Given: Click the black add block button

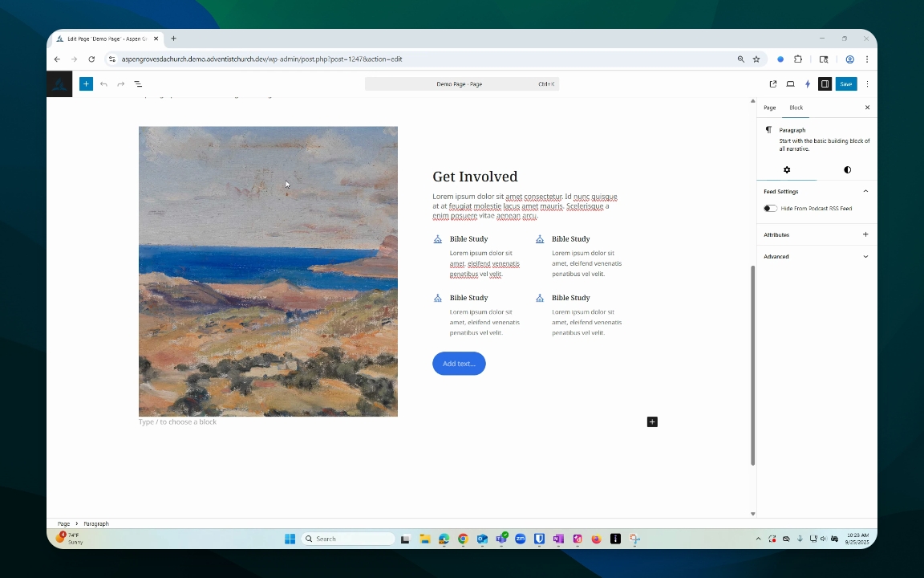Looking at the screenshot, I should (652, 421).
